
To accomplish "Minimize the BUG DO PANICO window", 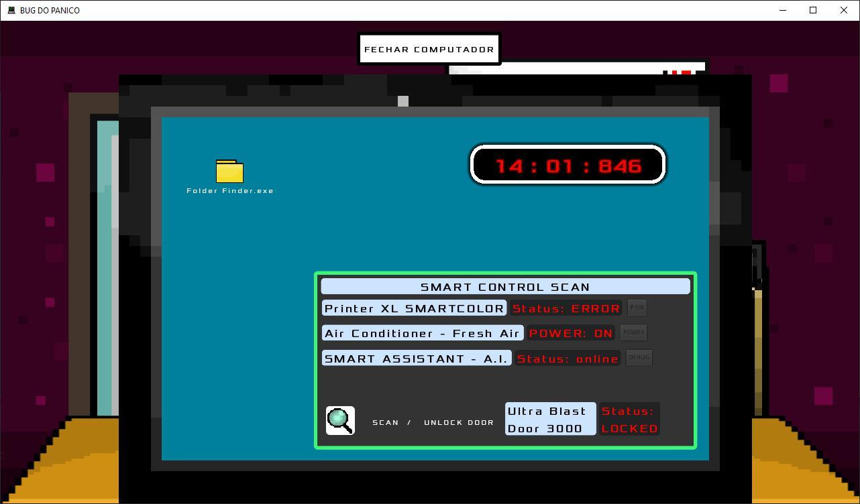I will 782,10.
